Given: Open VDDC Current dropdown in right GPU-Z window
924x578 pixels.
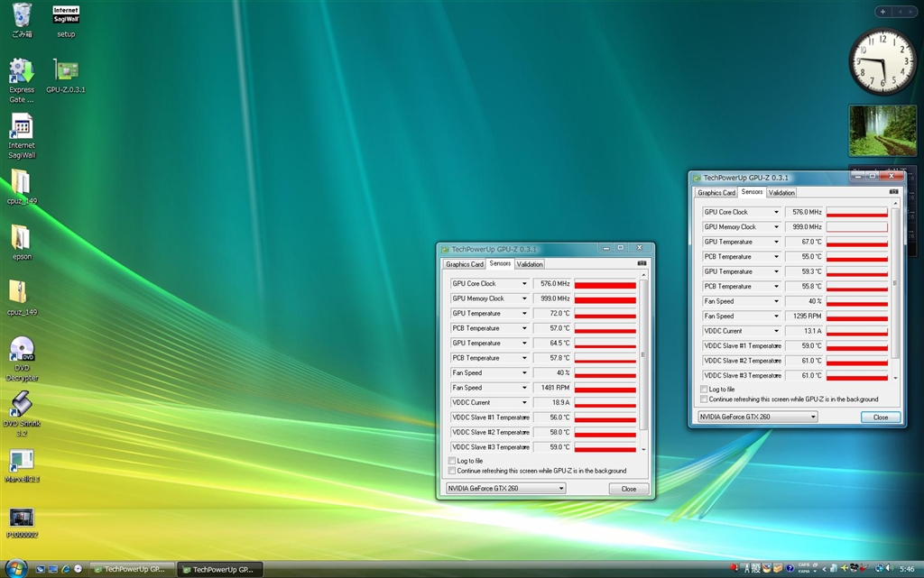Looking at the screenshot, I should click(776, 331).
